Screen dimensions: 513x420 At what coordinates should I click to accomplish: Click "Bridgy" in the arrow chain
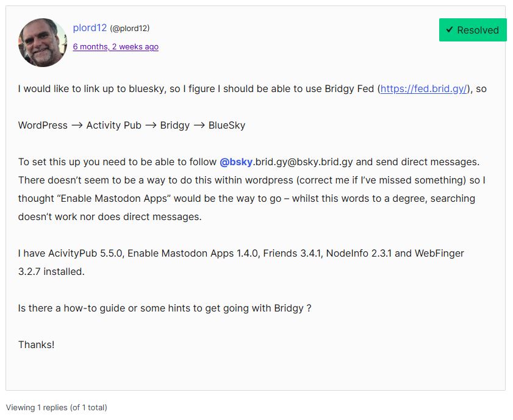176,126
